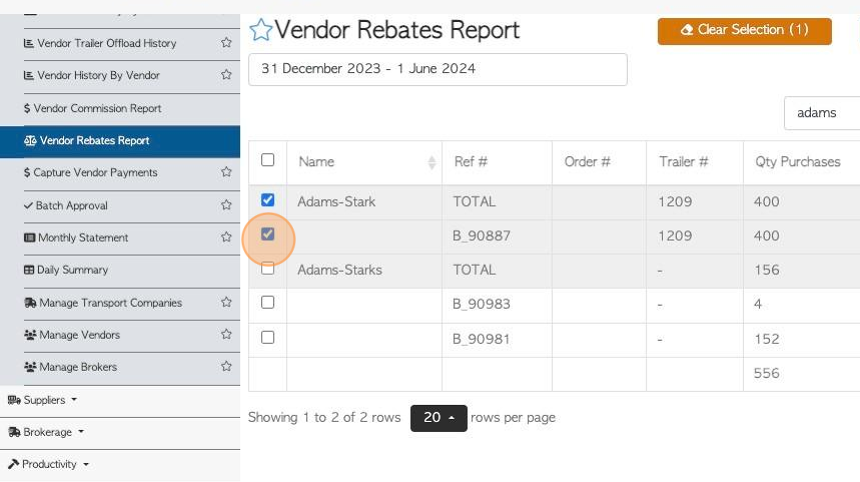Expand the Productivity menu section
This screenshot has width=860, height=482.
[49, 464]
